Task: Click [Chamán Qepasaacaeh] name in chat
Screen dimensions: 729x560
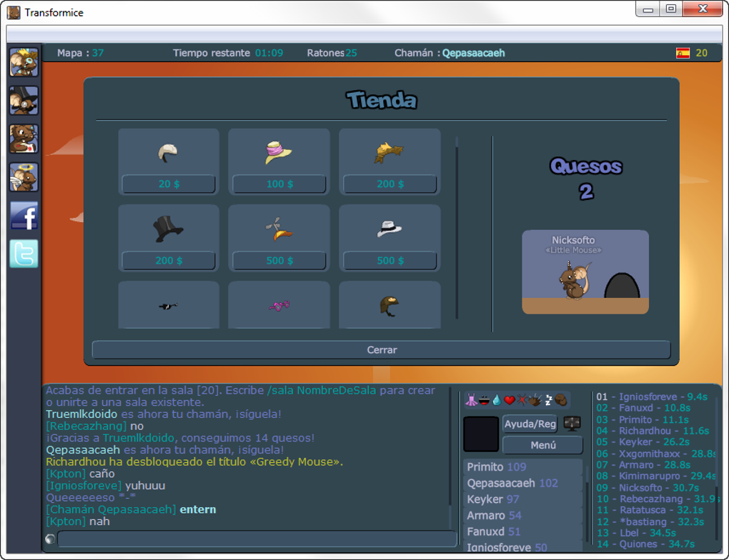Action: pos(111,509)
